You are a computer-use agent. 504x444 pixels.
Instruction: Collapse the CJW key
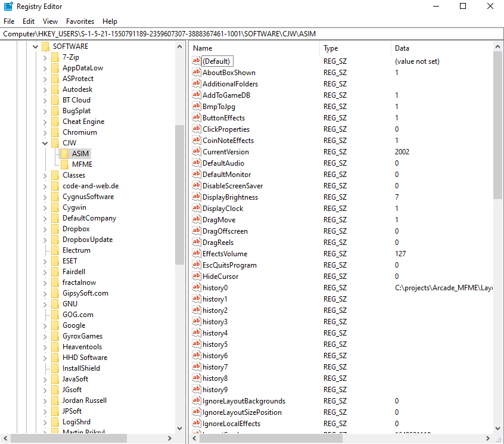[x=45, y=143]
